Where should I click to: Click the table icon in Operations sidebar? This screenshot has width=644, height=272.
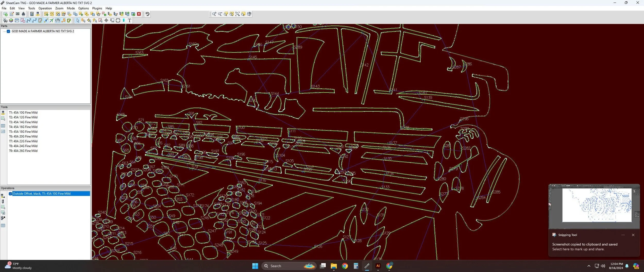pyautogui.click(x=3, y=226)
